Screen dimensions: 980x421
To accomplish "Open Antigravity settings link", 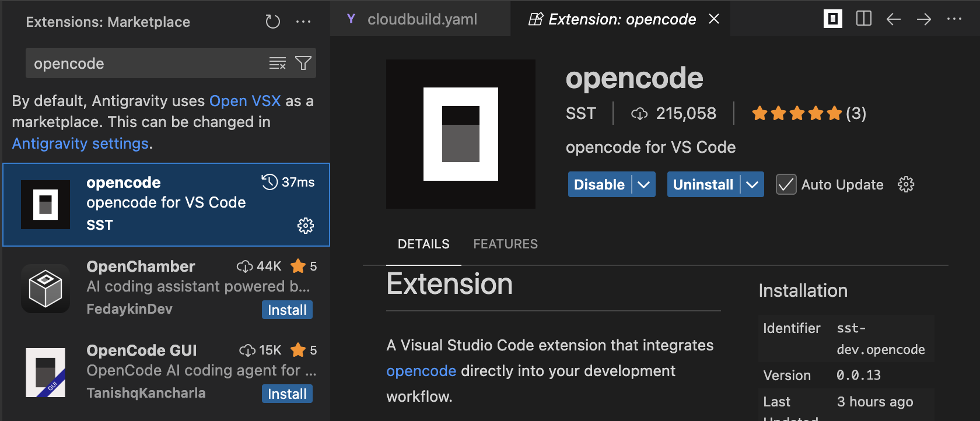I will pos(80,143).
